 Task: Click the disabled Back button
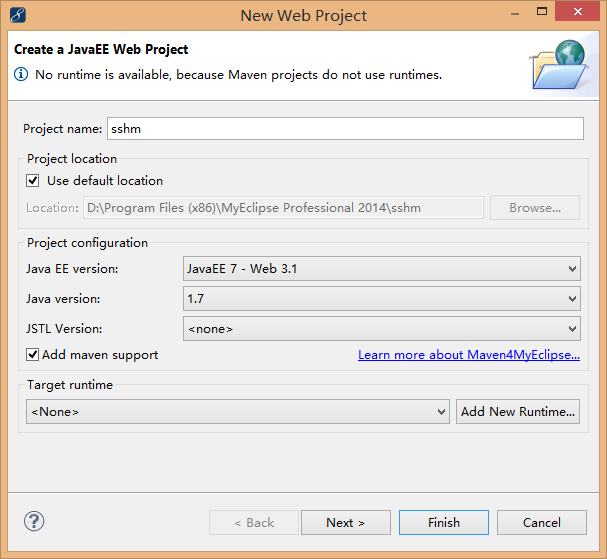tap(254, 523)
